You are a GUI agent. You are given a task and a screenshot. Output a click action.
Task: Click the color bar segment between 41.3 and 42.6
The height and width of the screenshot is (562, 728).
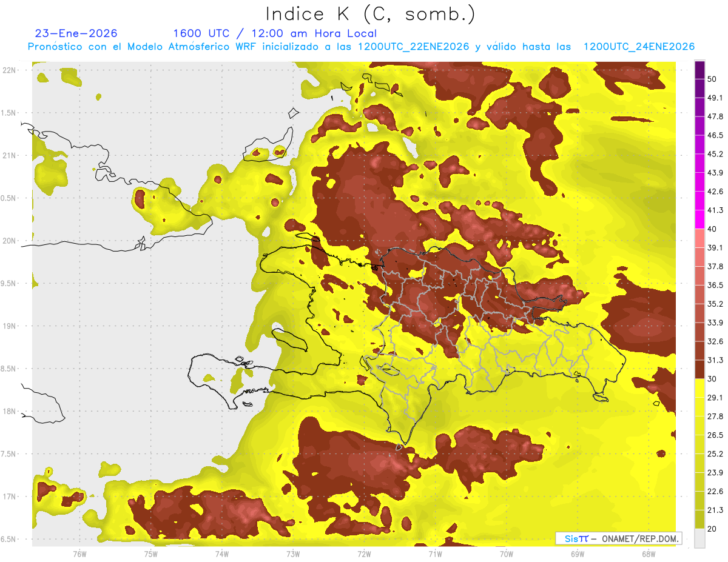[699, 201]
